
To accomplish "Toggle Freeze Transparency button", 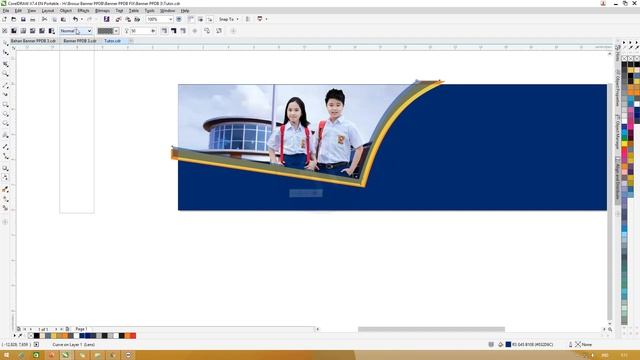I will 195,31.
